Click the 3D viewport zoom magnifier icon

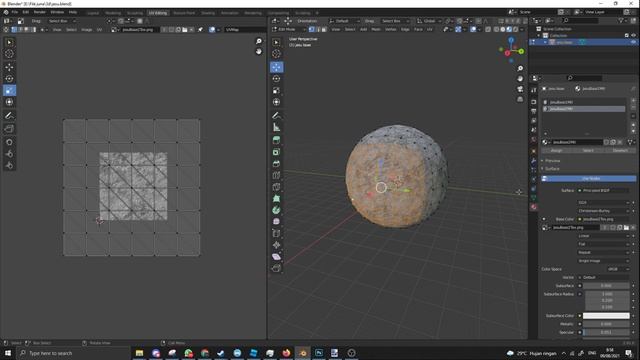click(x=520, y=68)
